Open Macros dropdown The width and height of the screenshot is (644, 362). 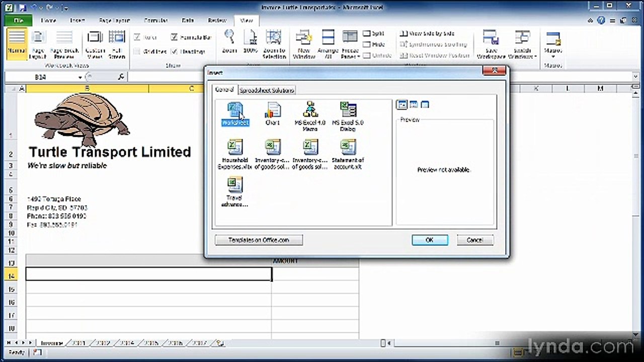point(553,44)
